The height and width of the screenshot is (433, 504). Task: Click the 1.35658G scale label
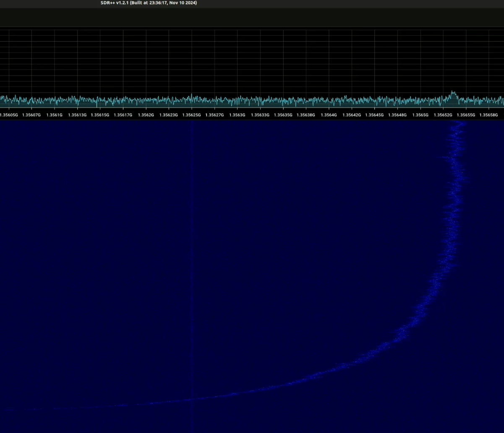tap(488, 115)
